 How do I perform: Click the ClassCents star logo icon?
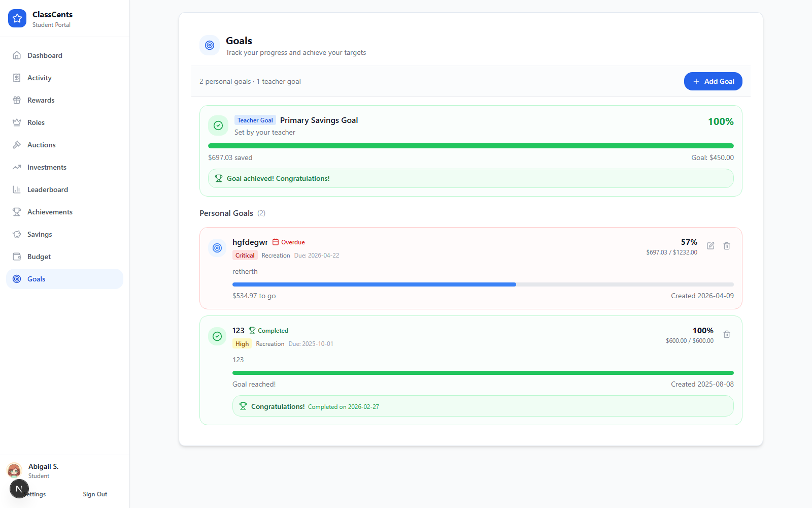(x=17, y=18)
